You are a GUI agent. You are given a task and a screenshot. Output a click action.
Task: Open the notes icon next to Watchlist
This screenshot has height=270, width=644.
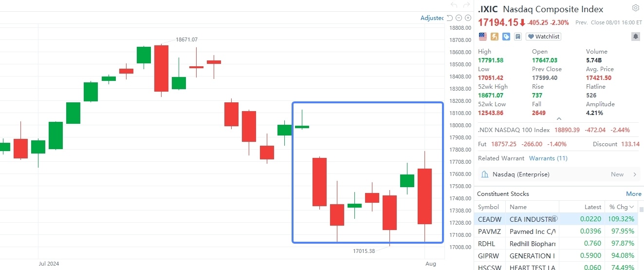click(518, 37)
